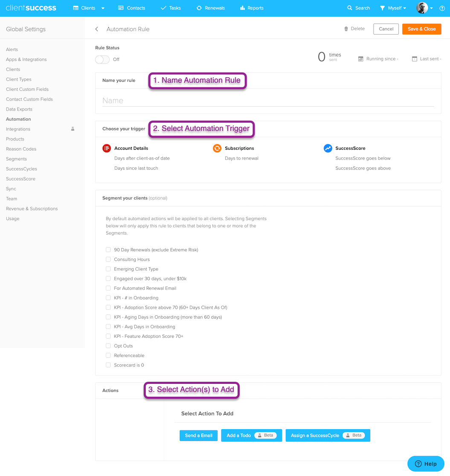Click the trash icon next to Delete
The image size is (450, 476).
346,29
